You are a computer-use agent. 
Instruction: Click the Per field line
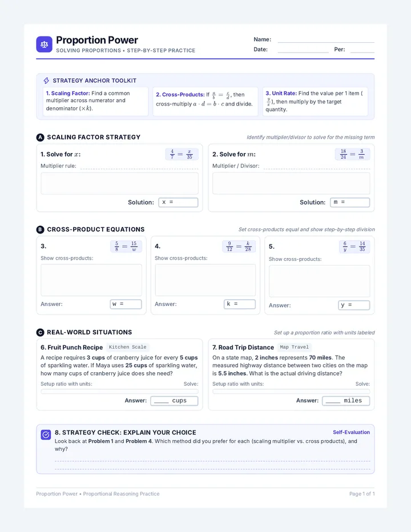click(362, 50)
